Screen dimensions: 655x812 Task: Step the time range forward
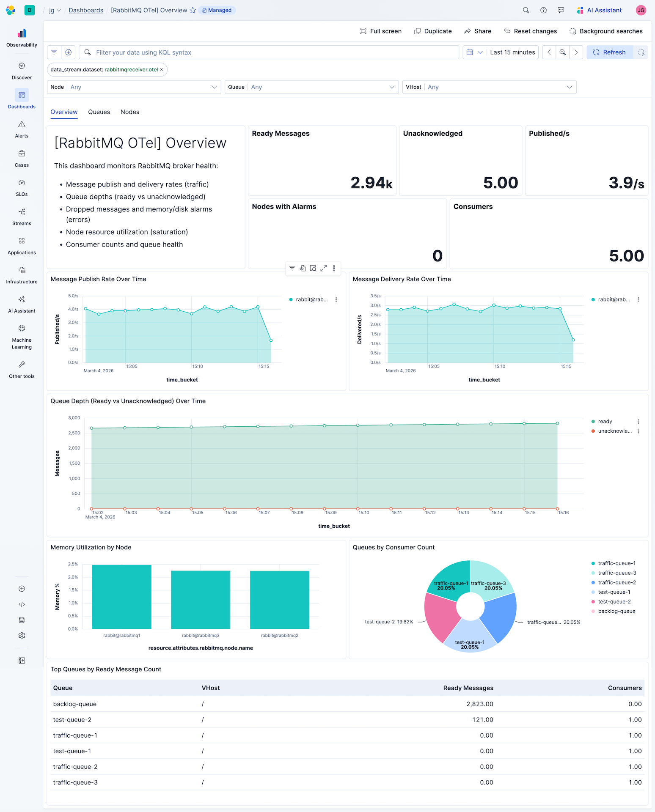(x=576, y=52)
